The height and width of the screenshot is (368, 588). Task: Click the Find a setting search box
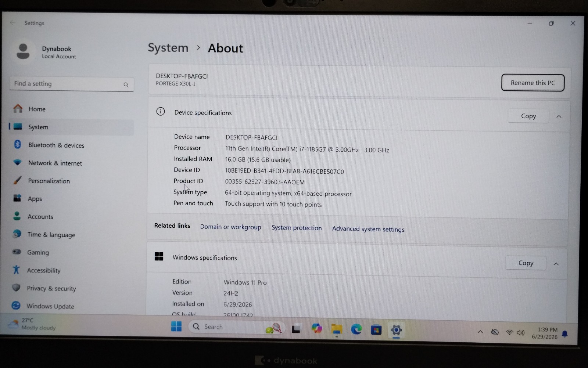[x=72, y=84]
